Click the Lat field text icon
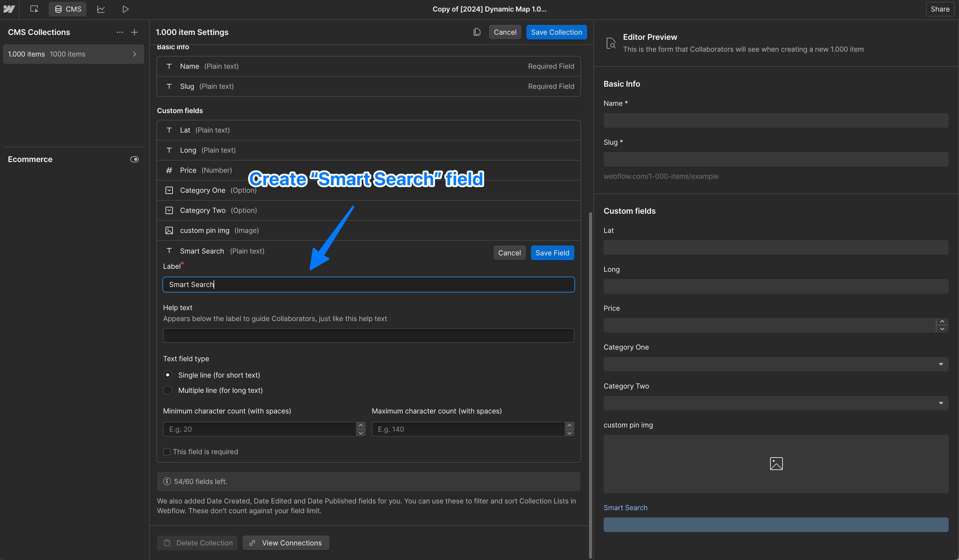 169,130
